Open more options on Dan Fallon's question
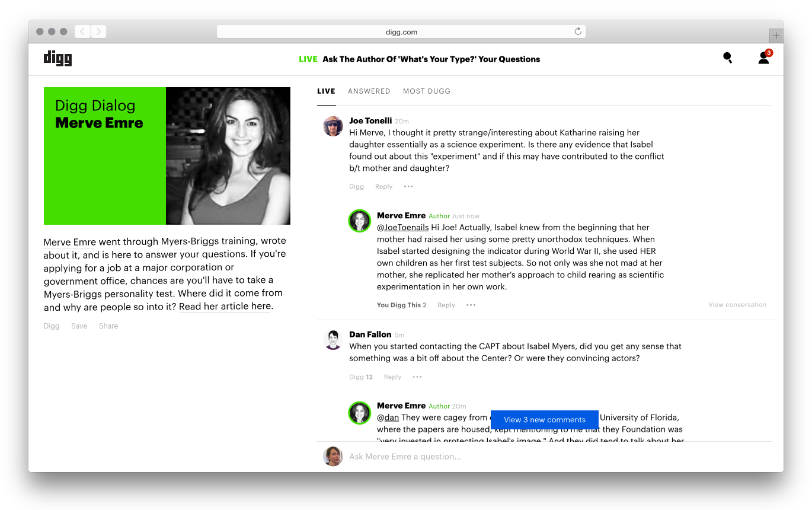Viewport: 812px width, 510px height. [x=417, y=377]
